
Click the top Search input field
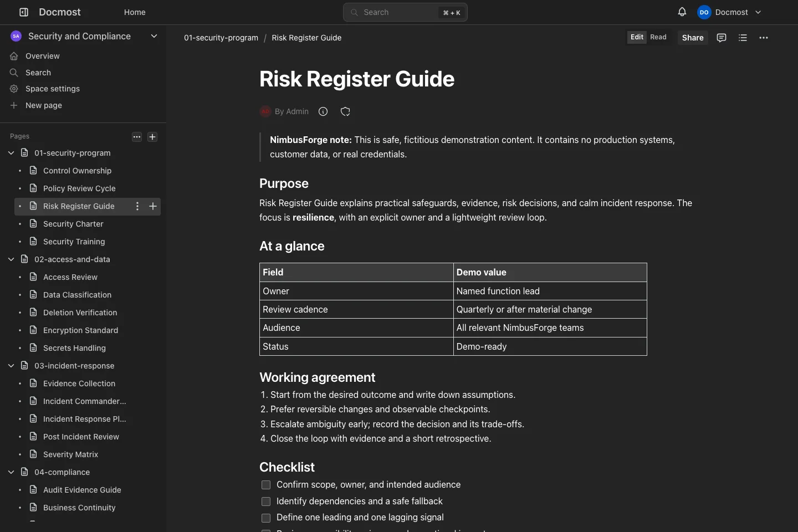coord(405,12)
